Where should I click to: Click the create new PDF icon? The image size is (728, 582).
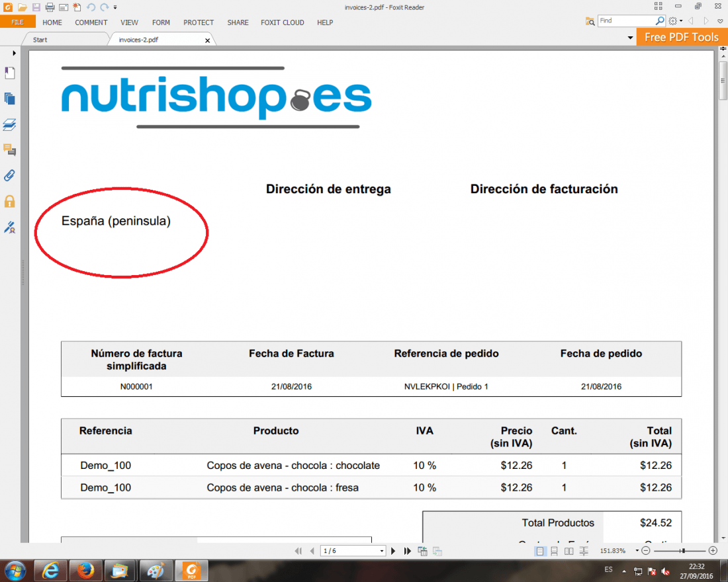coord(77,7)
